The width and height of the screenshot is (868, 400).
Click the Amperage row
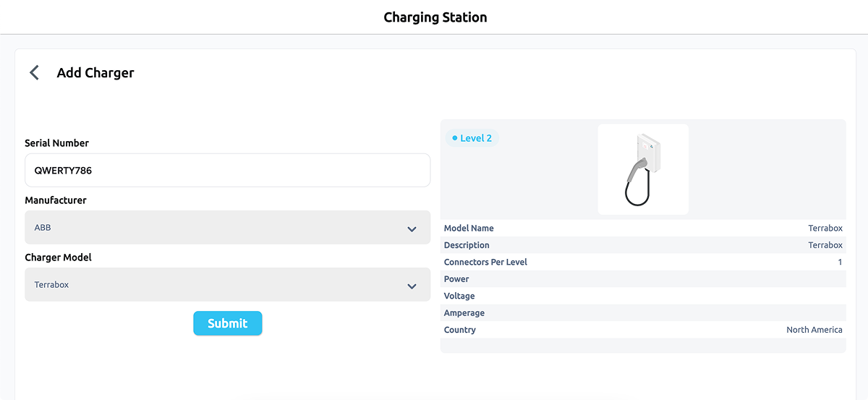[x=642, y=313]
